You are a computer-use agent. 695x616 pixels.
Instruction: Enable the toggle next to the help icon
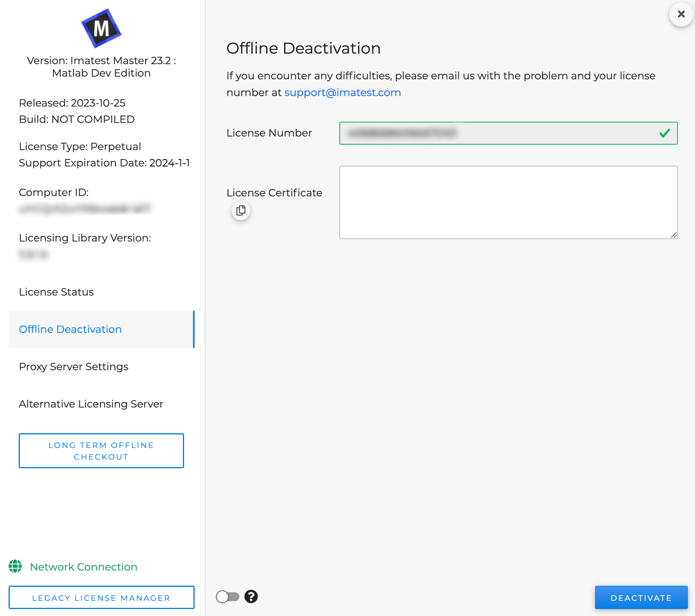click(x=228, y=596)
